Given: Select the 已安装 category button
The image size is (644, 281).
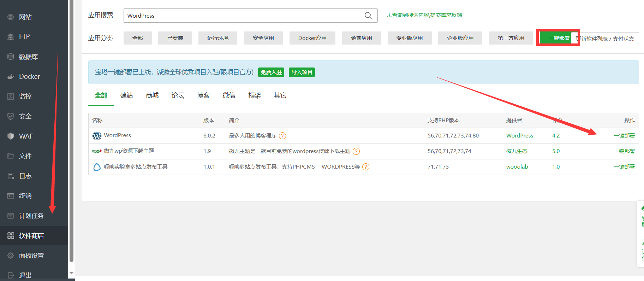Looking at the screenshot, I should (175, 38).
